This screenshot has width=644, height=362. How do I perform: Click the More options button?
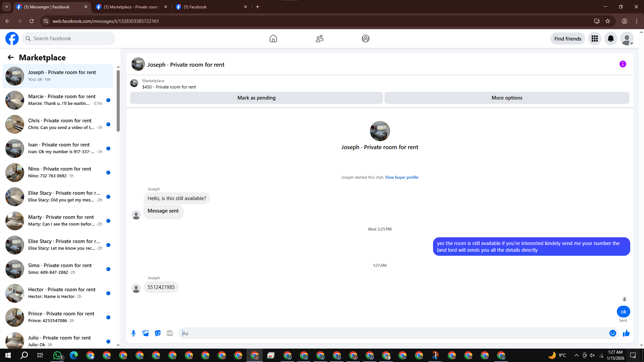point(506,98)
